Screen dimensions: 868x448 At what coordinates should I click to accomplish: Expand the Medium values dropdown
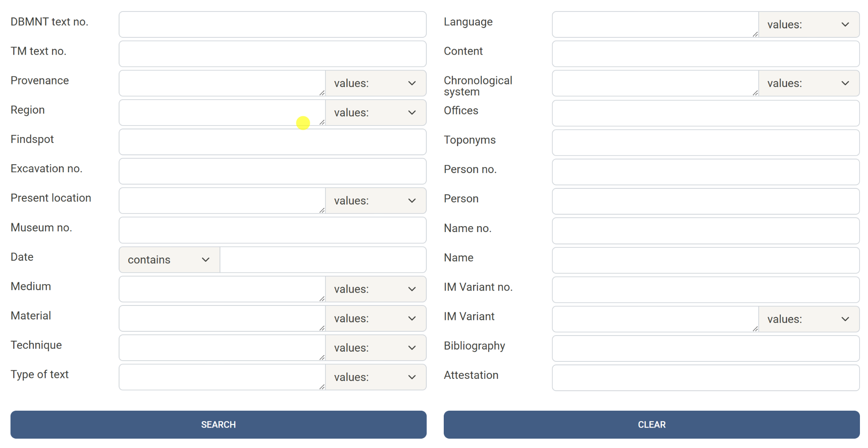[375, 289]
